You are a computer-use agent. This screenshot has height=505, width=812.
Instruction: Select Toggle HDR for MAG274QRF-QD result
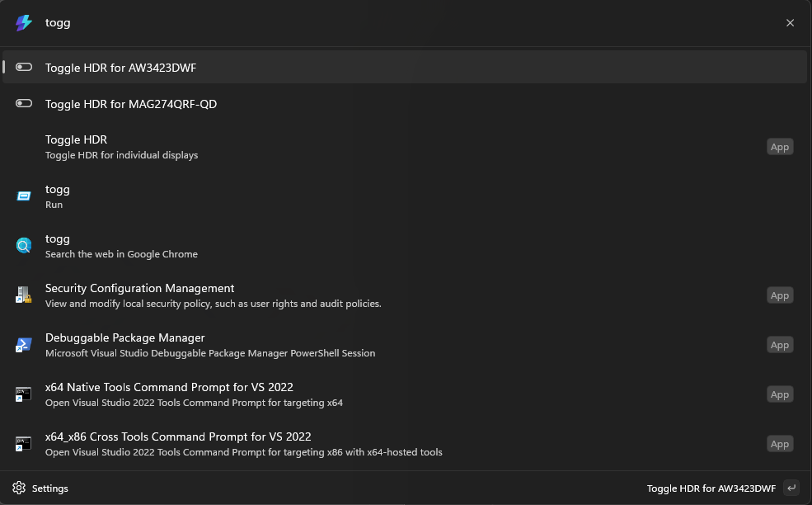pyautogui.click(x=405, y=104)
